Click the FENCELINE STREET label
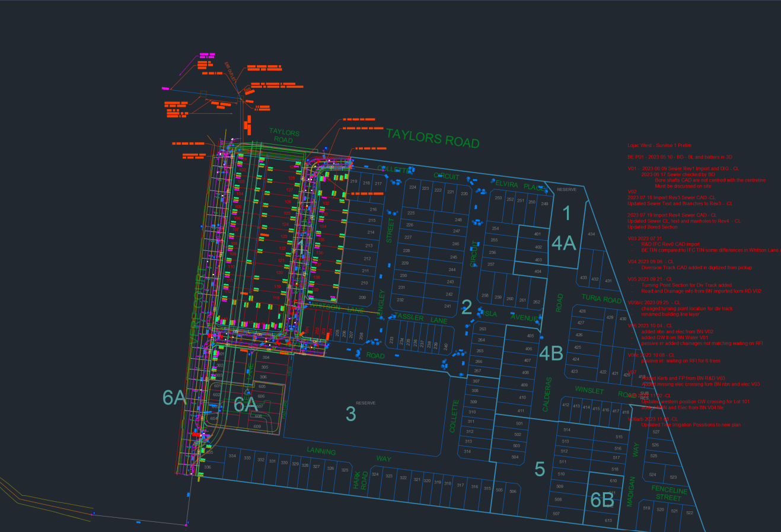 pyautogui.click(x=669, y=493)
